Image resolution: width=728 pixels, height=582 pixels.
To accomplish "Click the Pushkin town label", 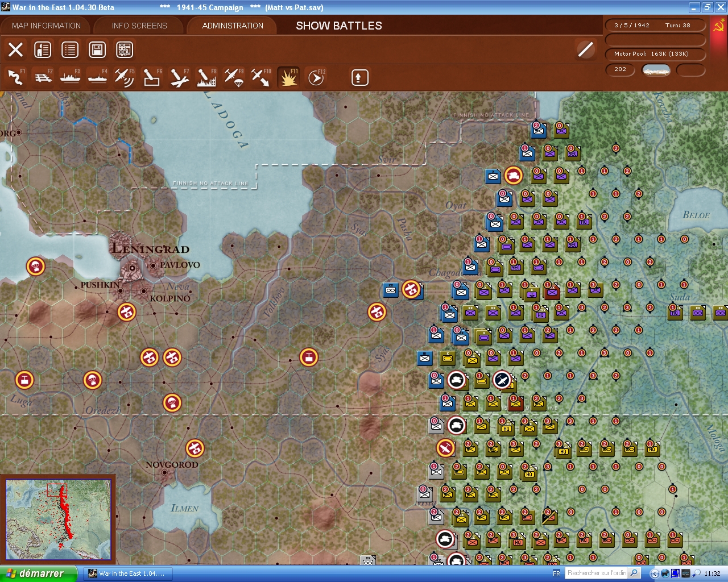I will pyautogui.click(x=100, y=285).
